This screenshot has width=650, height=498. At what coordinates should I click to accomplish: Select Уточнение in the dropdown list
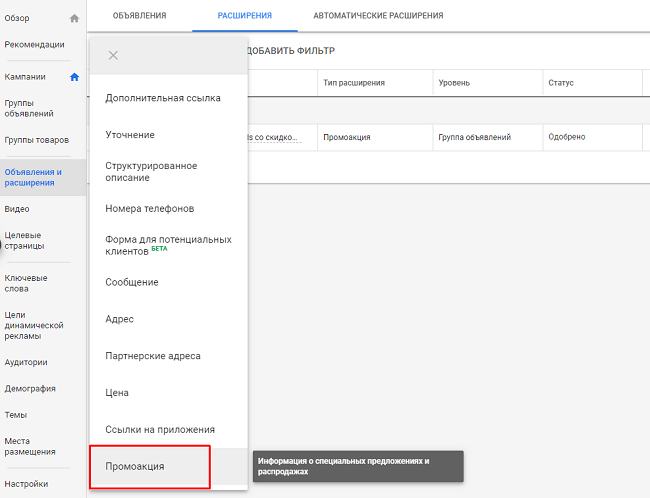[130, 135]
